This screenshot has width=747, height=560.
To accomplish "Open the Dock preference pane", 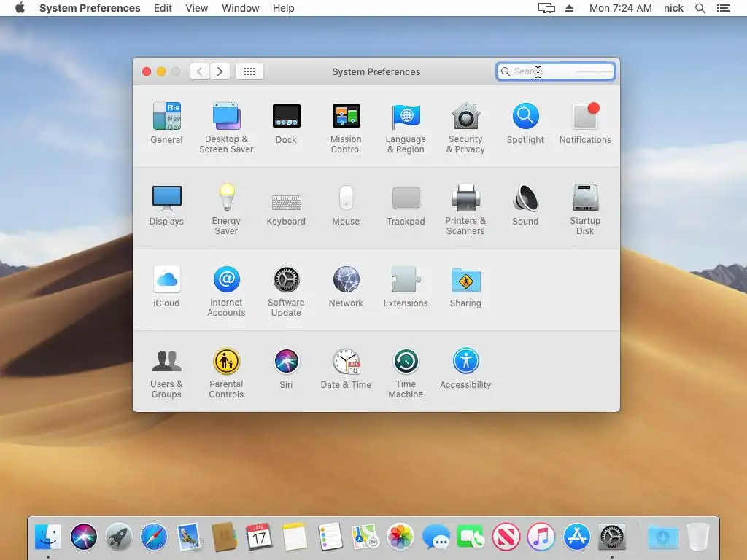I will [286, 122].
